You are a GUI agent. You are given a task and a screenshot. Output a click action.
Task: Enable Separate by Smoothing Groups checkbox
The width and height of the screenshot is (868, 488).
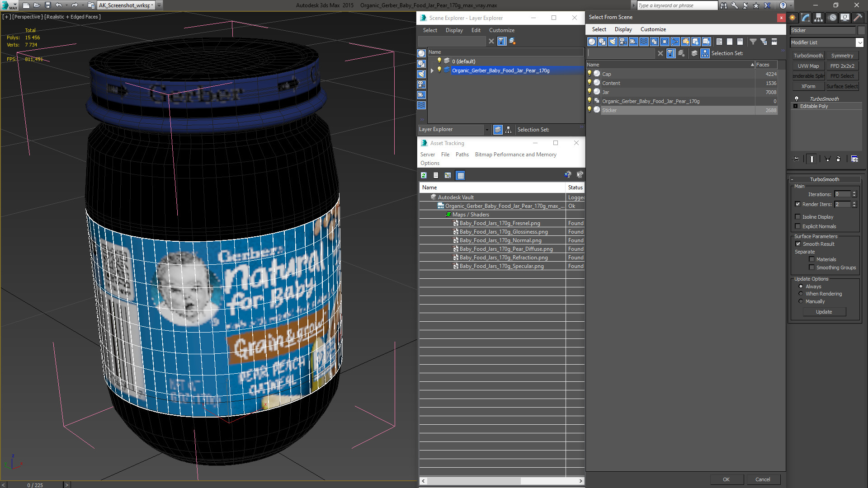(812, 267)
